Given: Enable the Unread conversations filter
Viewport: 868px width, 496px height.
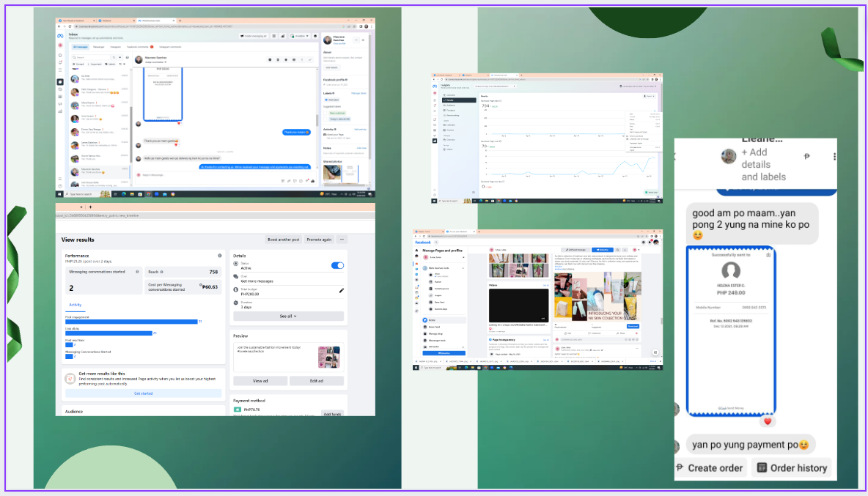Looking at the screenshot, I should click(78, 64).
